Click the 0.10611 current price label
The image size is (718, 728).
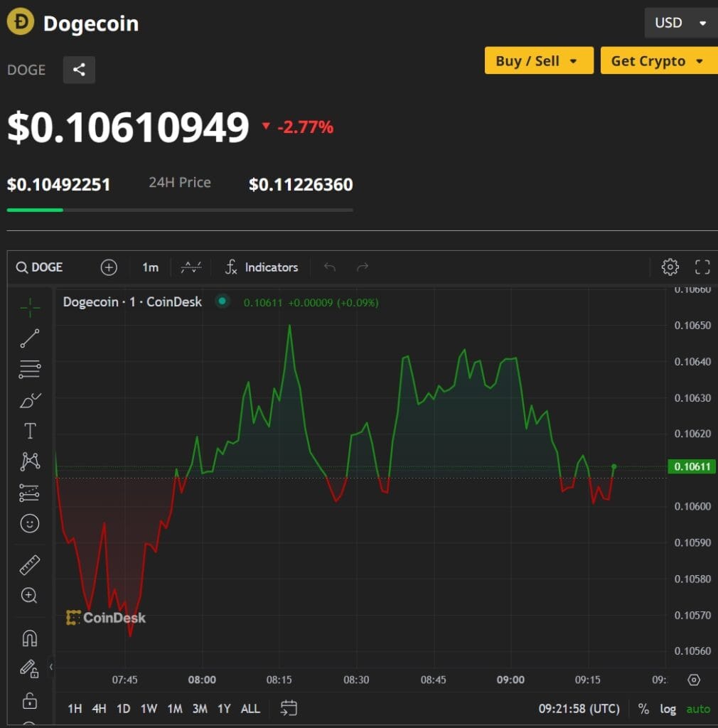tap(692, 466)
